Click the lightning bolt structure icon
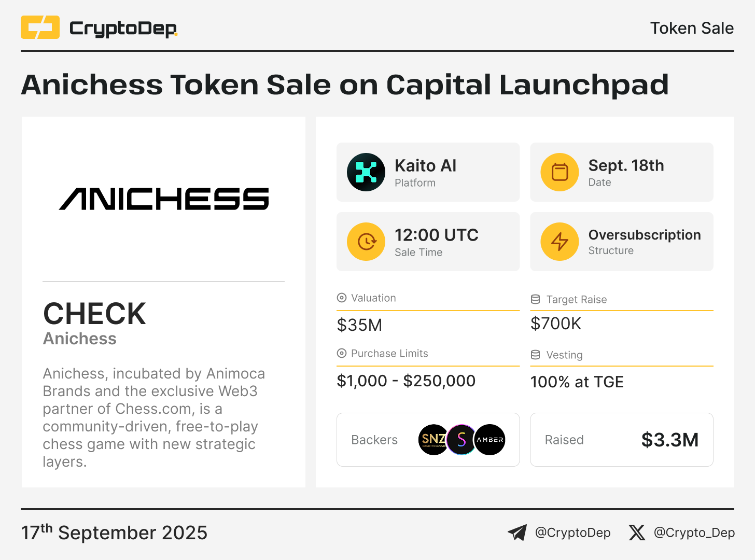The image size is (755, 560). tap(560, 242)
